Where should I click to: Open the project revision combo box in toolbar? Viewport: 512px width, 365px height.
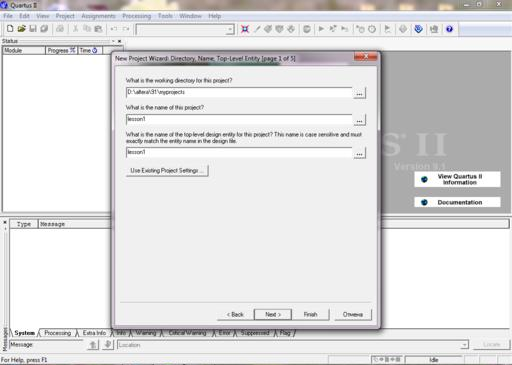[x=230, y=29]
